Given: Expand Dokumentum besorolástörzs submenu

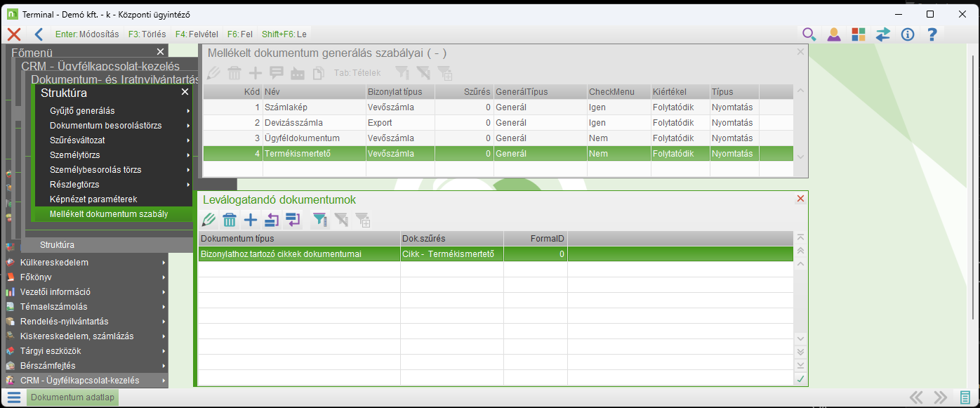Looking at the screenshot, I should click(112, 126).
